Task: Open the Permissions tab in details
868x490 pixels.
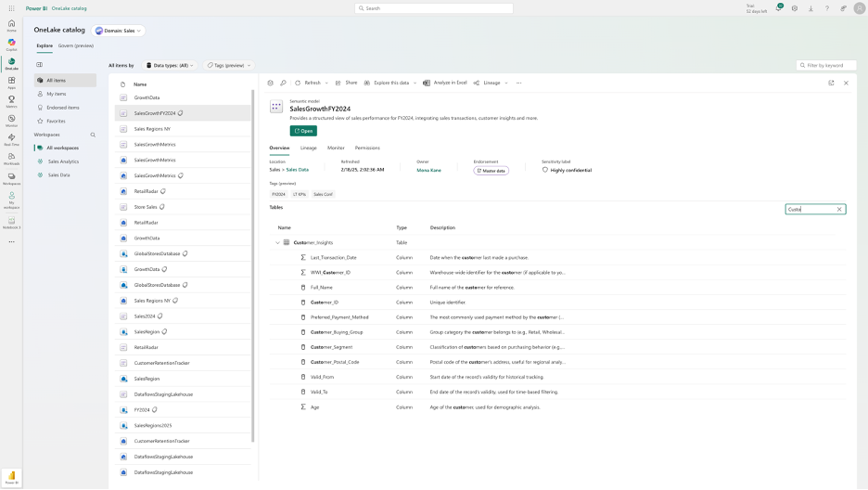Action: [x=367, y=148]
